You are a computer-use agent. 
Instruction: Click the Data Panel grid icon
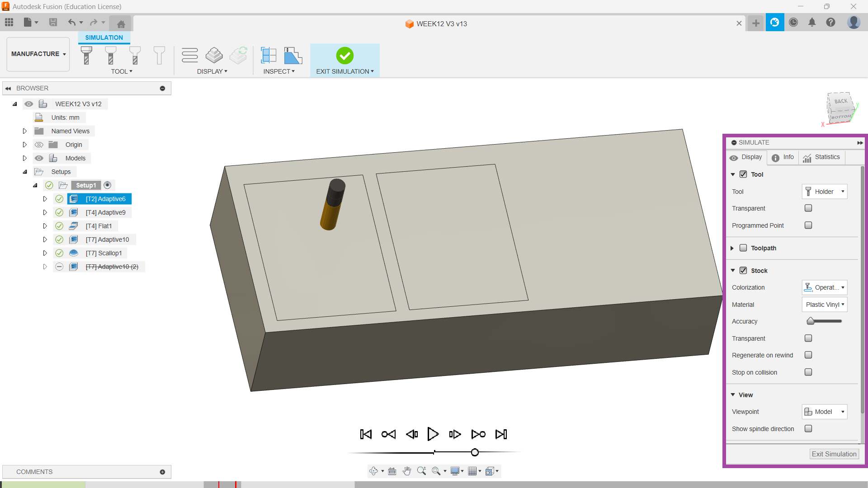pos(9,22)
